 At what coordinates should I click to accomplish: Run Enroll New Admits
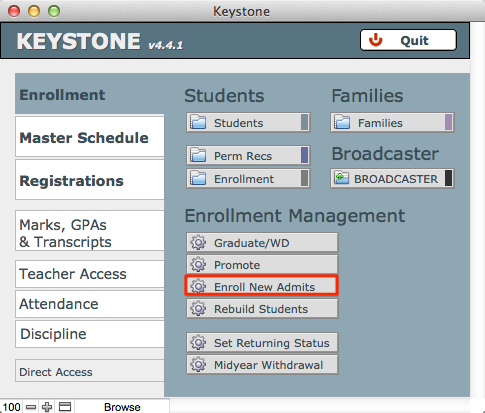262,286
